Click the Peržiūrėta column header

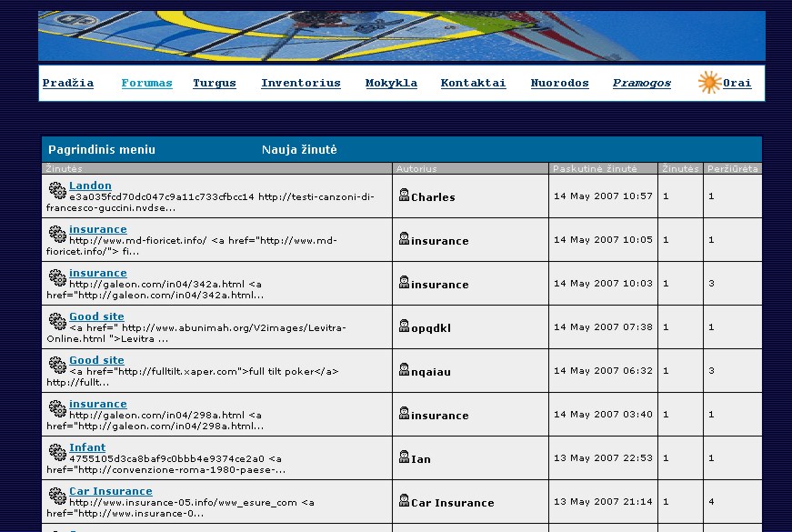tap(732, 169)
